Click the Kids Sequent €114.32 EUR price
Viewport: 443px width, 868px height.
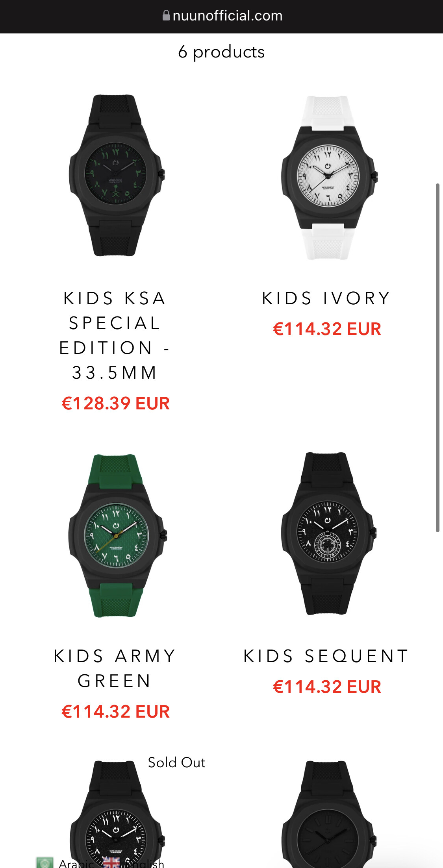coord(327,687)
